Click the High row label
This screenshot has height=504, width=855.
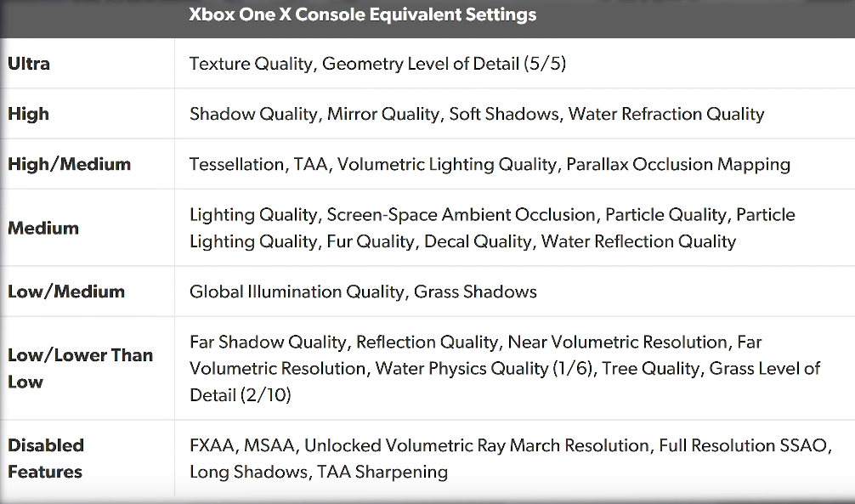point(28,114)
